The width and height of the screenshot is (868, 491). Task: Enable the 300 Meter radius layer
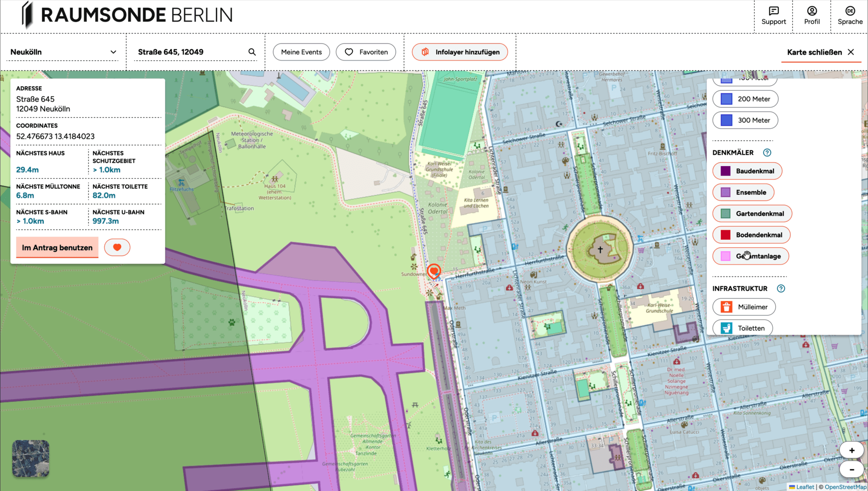tap(745, 120)
